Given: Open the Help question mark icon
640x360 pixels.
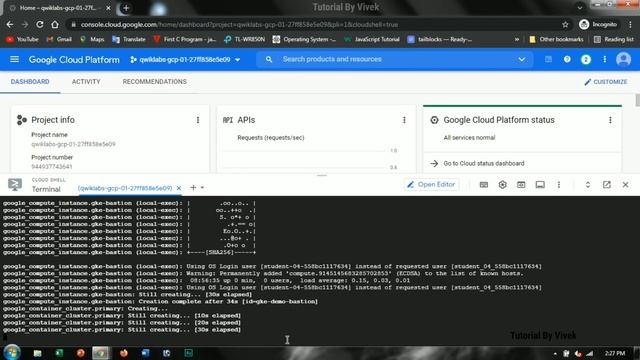Looking at the screenshot, I should (x=567, y=60).
